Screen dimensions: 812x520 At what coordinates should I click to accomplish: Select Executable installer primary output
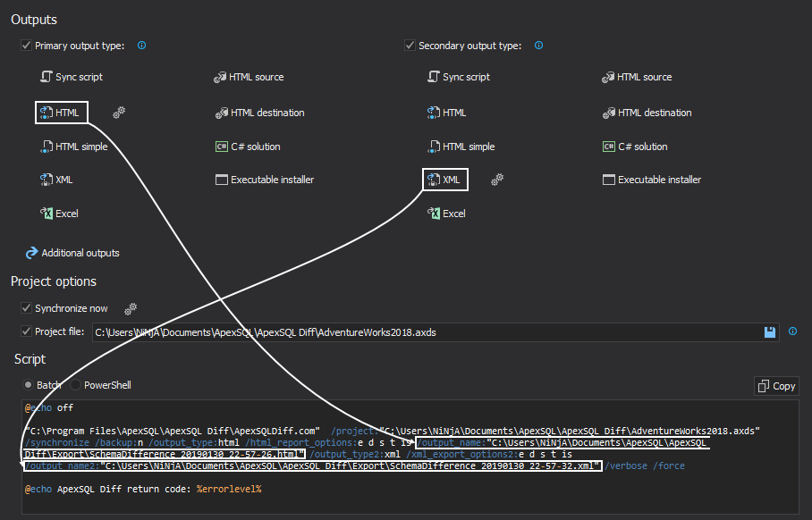pyautogui.click(x=264, y=179)
